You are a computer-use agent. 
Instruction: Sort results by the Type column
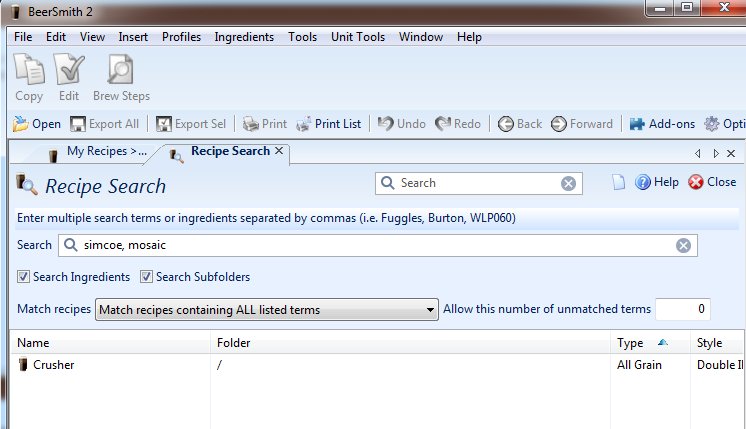click(x=650, y=343)
